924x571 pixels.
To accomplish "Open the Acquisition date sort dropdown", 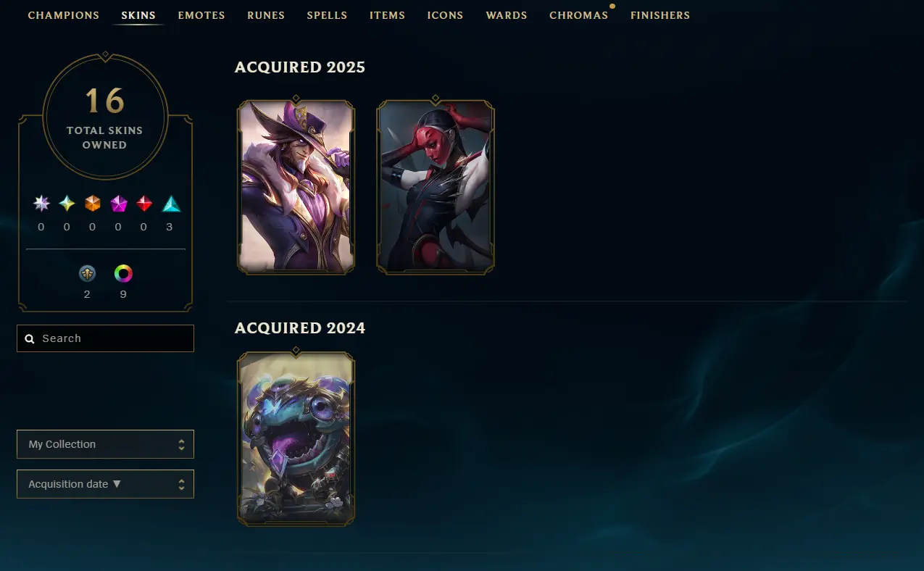I will pos(105,484).
